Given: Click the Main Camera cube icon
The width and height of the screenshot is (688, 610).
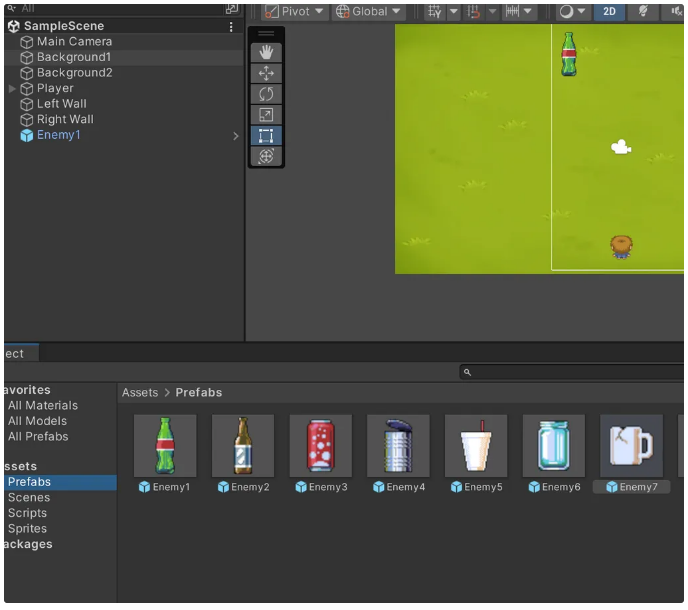Looking at the screenshot, I should tap(26, 42).
